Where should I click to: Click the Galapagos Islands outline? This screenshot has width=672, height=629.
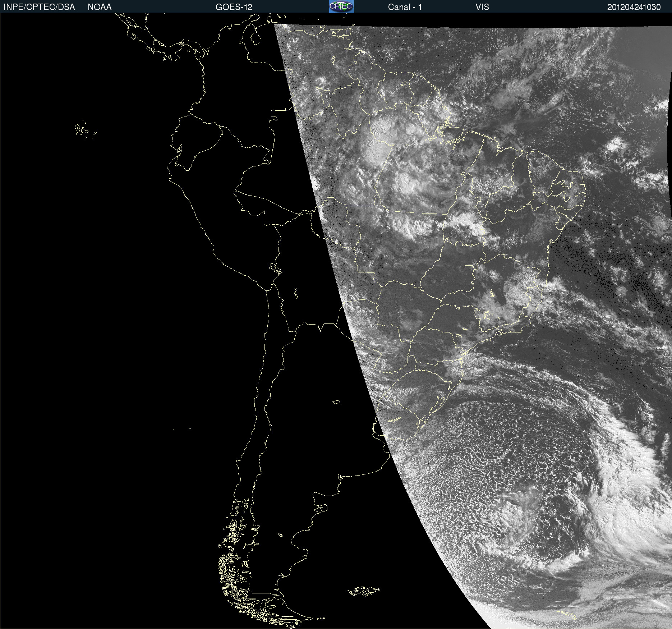85,130
